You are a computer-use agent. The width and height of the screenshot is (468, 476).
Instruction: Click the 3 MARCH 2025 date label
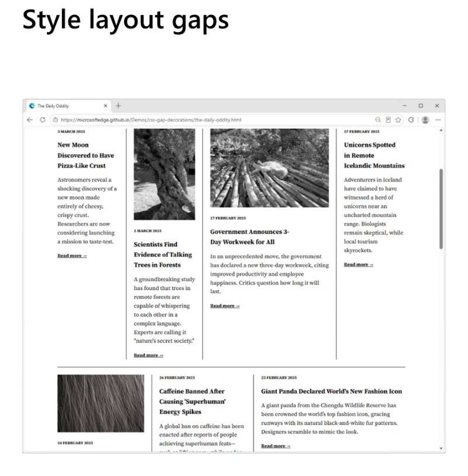click(x=71, y=132)
